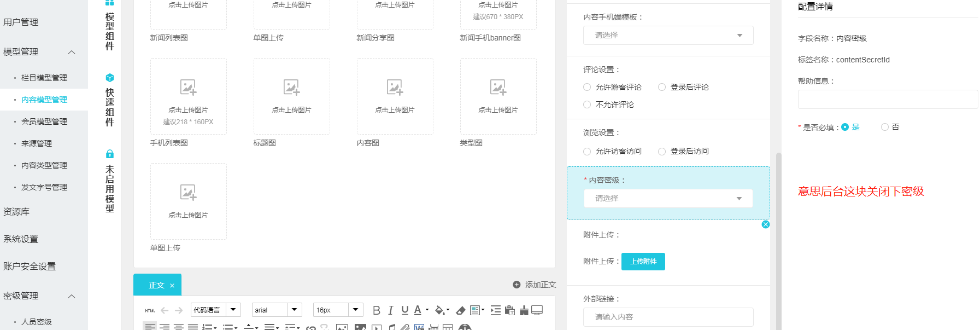Click the 帮助信息 input field

pyautogui.click(x=887, y=100)
